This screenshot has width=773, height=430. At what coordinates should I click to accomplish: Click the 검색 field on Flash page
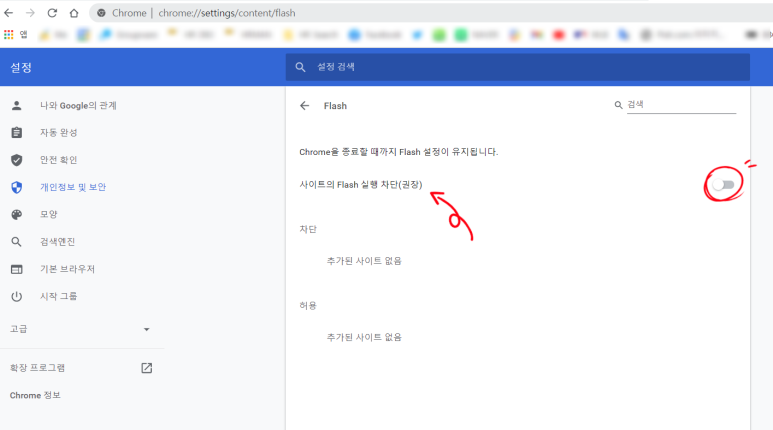click(x=681, y=105)
